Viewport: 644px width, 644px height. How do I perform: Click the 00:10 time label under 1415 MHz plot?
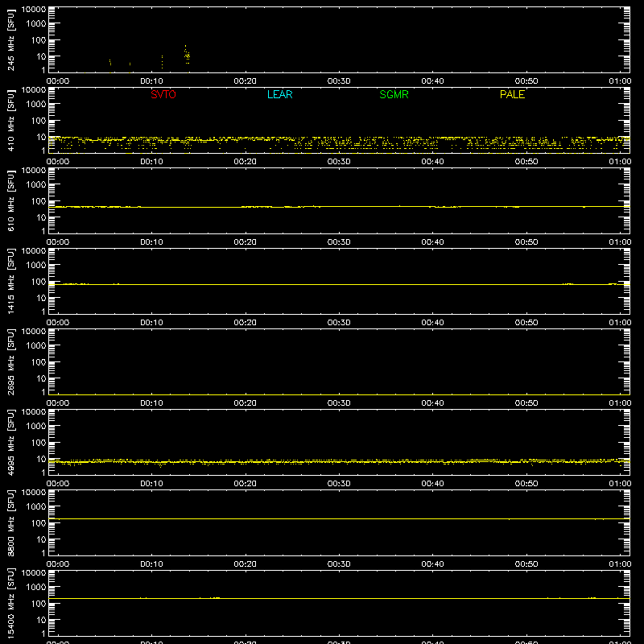pos(151,323)
